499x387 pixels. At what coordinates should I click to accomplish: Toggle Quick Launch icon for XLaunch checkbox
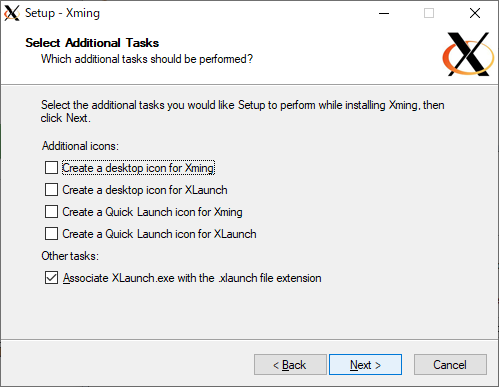[x=51, y=234]
